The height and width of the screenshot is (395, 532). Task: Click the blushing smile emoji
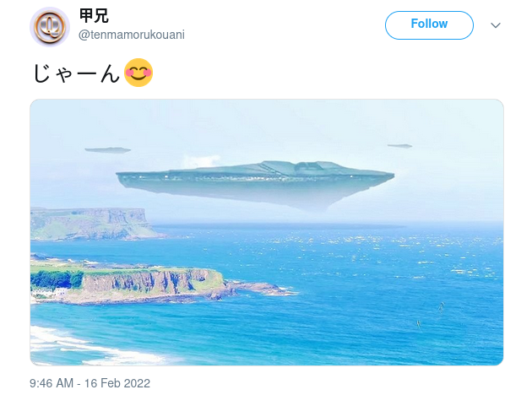(x=138, y=73)
